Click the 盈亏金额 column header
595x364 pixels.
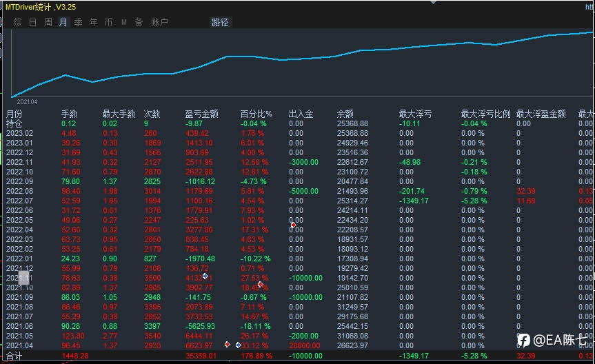click(201, 114)
